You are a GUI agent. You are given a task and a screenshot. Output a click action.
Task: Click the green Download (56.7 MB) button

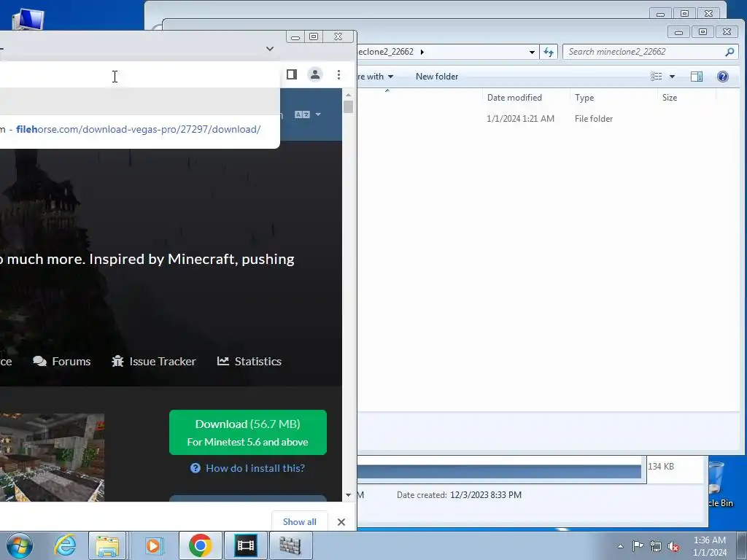(x=248, y=432)
